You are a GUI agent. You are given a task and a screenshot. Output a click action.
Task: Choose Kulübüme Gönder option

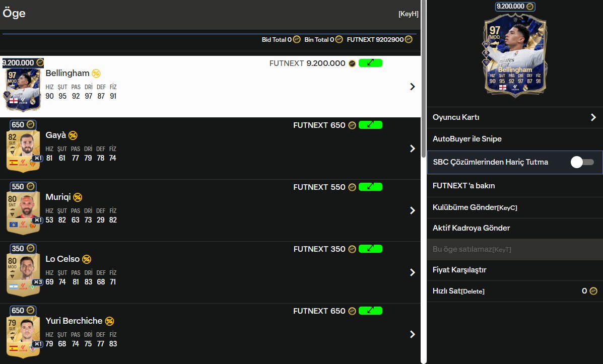(x=515, y=207)
